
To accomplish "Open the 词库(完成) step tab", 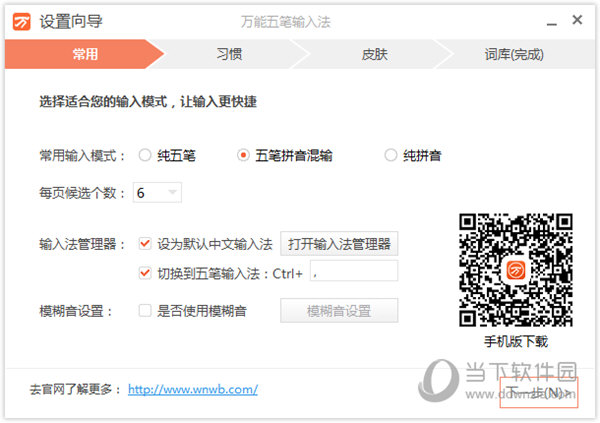I will tap(514, 54).
